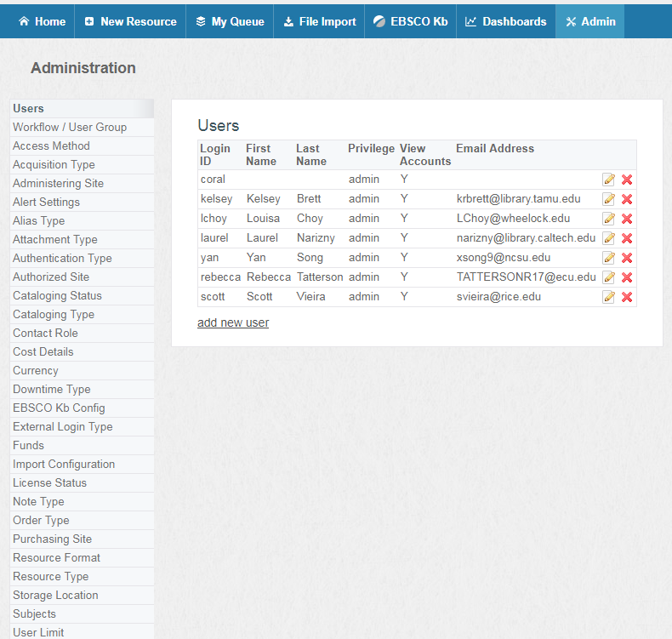This screenshot has width=672, height=639.
Task: Delete user yan
Action: [x=627, y=258]
